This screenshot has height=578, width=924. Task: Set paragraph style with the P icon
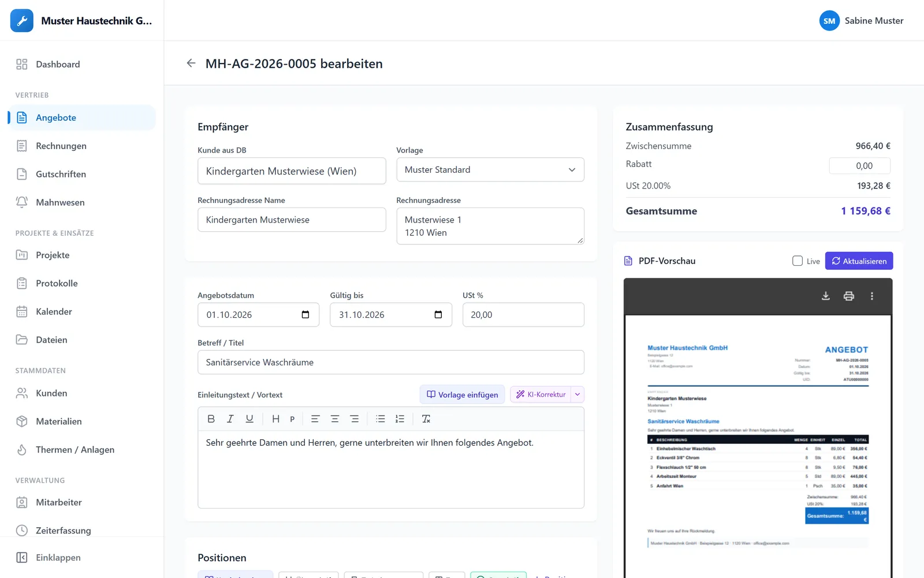(x=292, y=419)
